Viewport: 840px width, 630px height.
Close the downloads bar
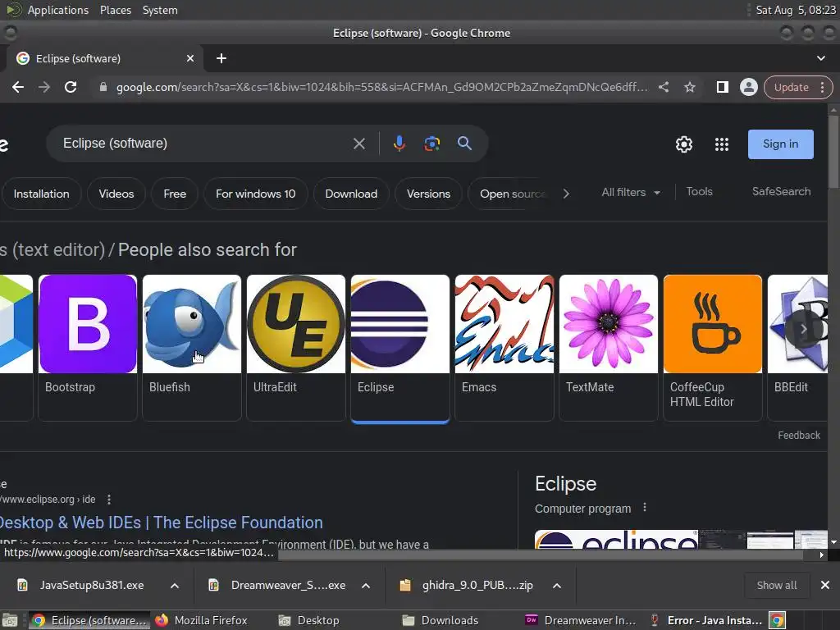(x=825, y=586)
